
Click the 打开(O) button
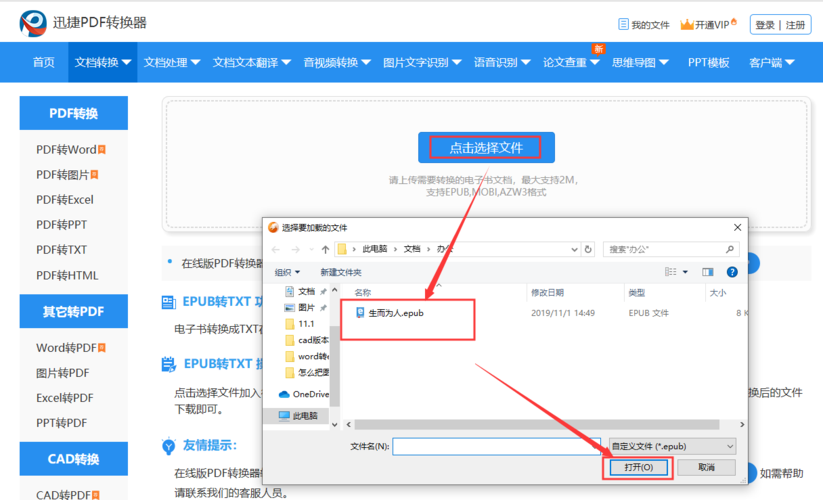pyautogui.click(x=638, y=467)
